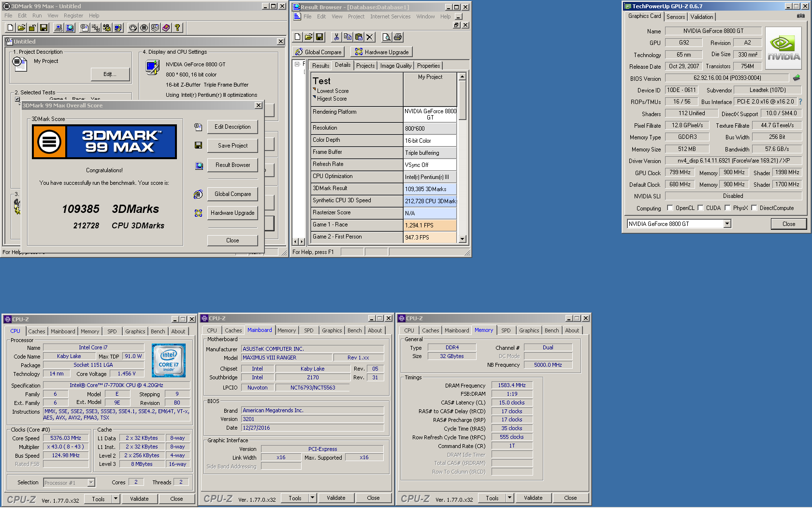Click Validate in the CPU-Z Memory window
The width and height of the screenshot is (812, 508).
[533, 498]
